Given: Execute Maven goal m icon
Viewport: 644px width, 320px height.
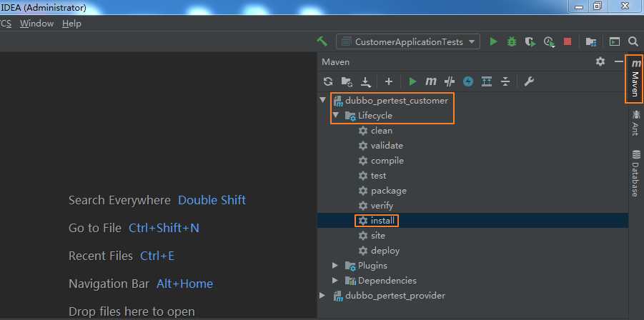Looking at the screenshot, I should 430,81.
